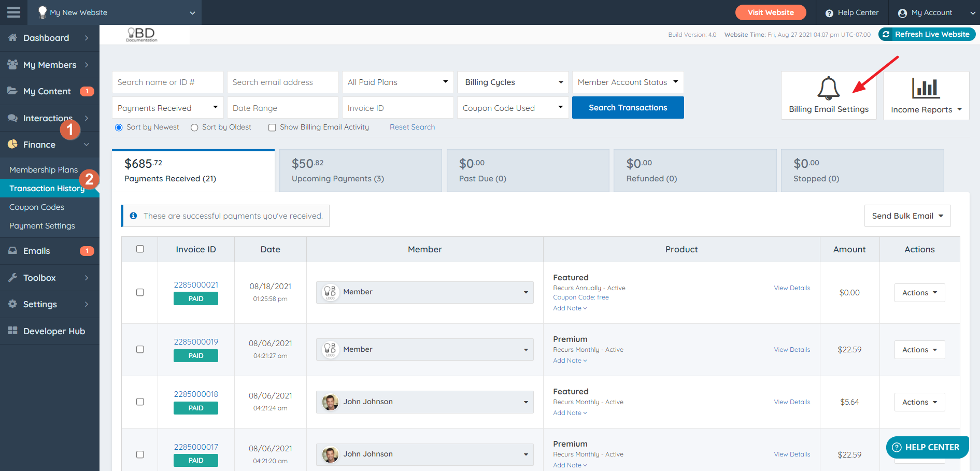Click the Reset Search link
The height and width of the screenshot is (471, 980).
tap(412, 127)
